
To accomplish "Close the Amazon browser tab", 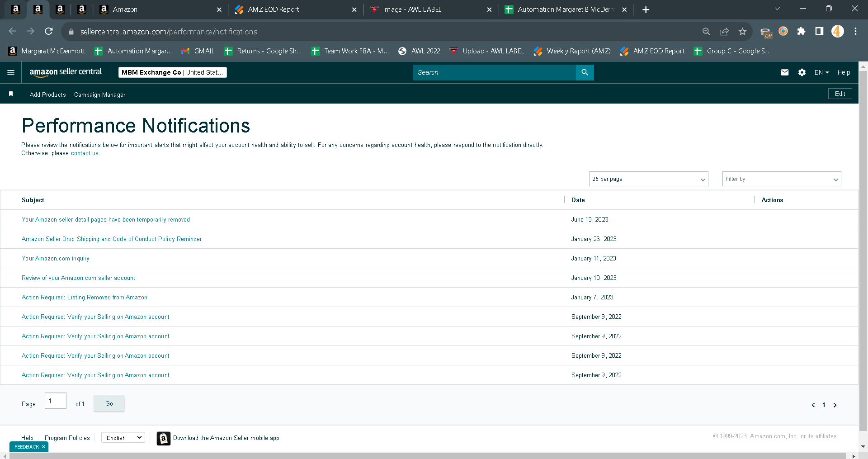I will (x=219, y=9).
